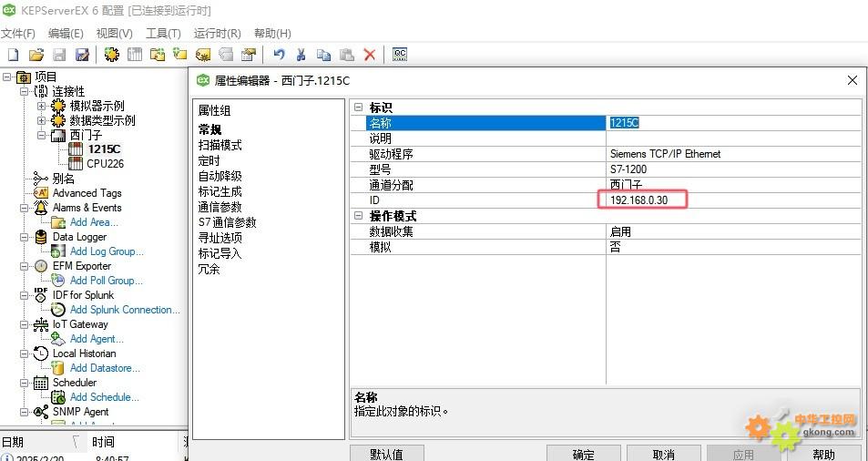Collapse the 操作模式 property section
Viewport: 868px width, 461px height.
pyautogui.click(x=359, y=216)
